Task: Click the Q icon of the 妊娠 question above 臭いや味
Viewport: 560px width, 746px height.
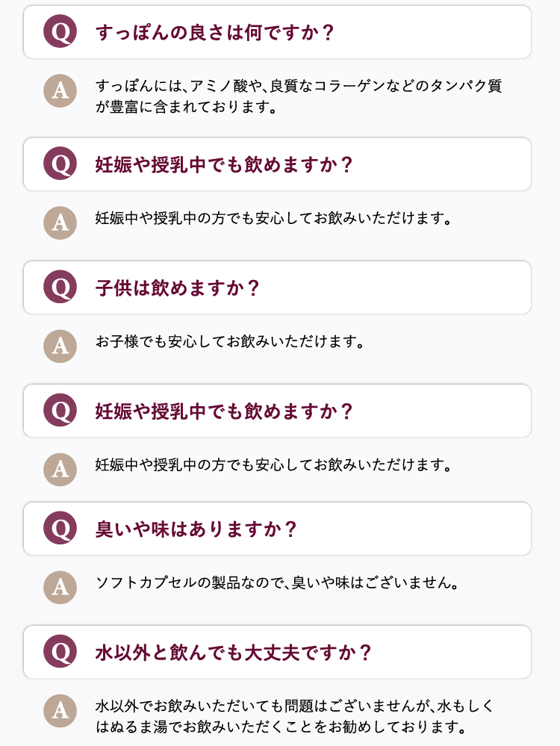Action: pyautogui.click(x=60, y=410)
